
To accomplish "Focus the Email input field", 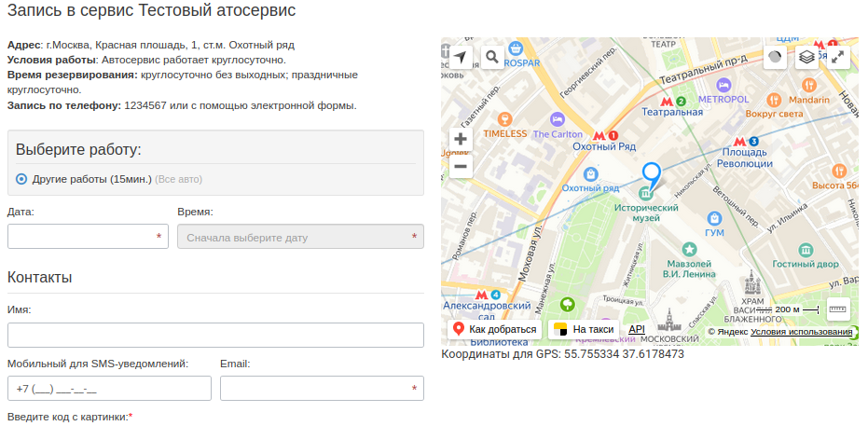I will 323,389.
